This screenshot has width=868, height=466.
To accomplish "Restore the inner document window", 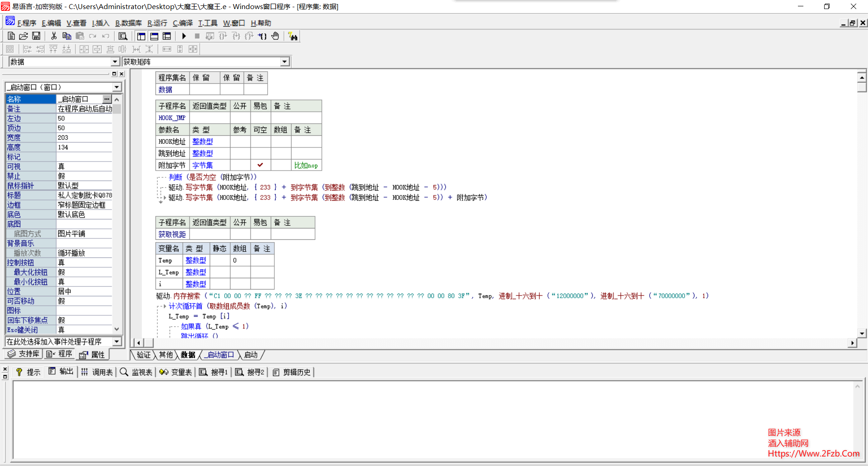I will tap(853, 23).
